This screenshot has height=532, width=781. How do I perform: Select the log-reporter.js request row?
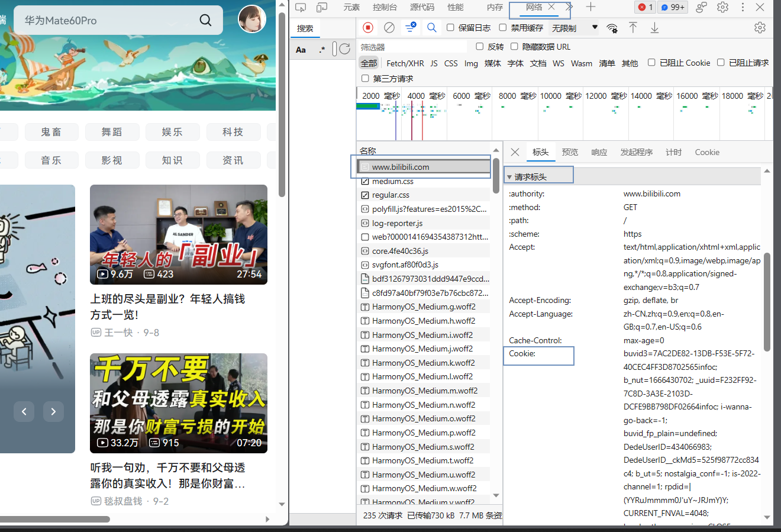(424, 223)
